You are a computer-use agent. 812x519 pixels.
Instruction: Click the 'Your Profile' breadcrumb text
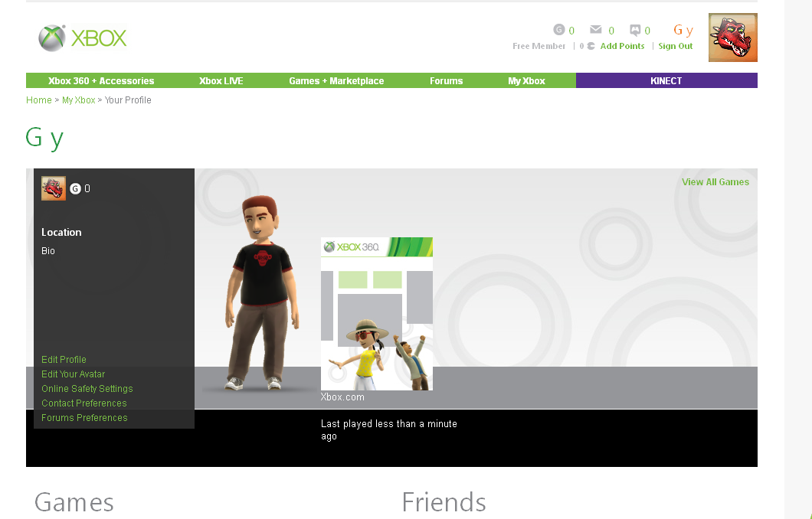pyautogui.click(x=128, y=100)
